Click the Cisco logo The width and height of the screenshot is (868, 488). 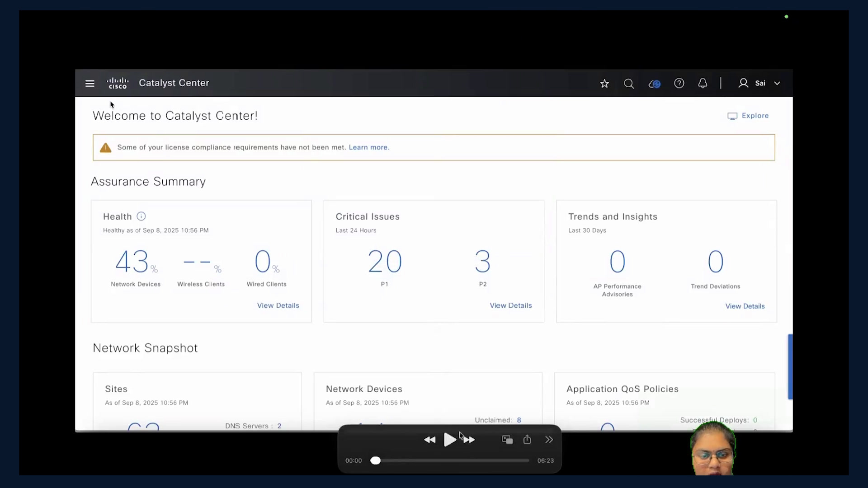pyautogui.click(x=118, y=83)
